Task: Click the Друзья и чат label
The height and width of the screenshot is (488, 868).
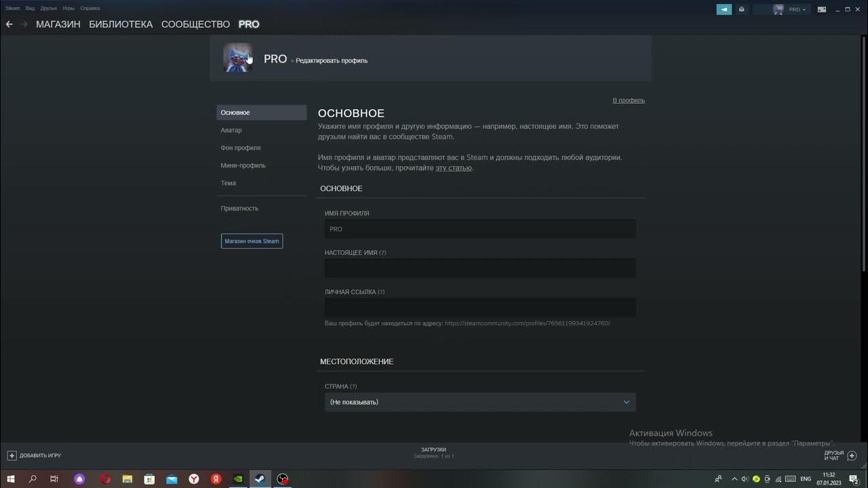Action: tap(833, 455)
